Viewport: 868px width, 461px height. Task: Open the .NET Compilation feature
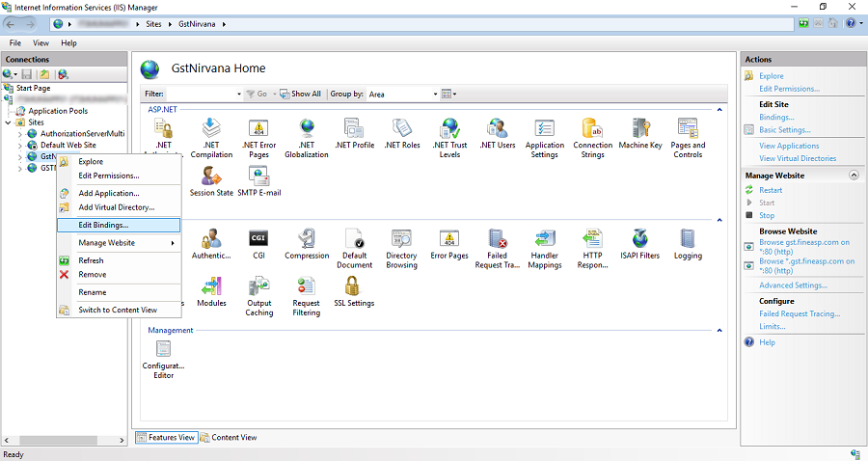pyautogui.click(x=211, y=138)
